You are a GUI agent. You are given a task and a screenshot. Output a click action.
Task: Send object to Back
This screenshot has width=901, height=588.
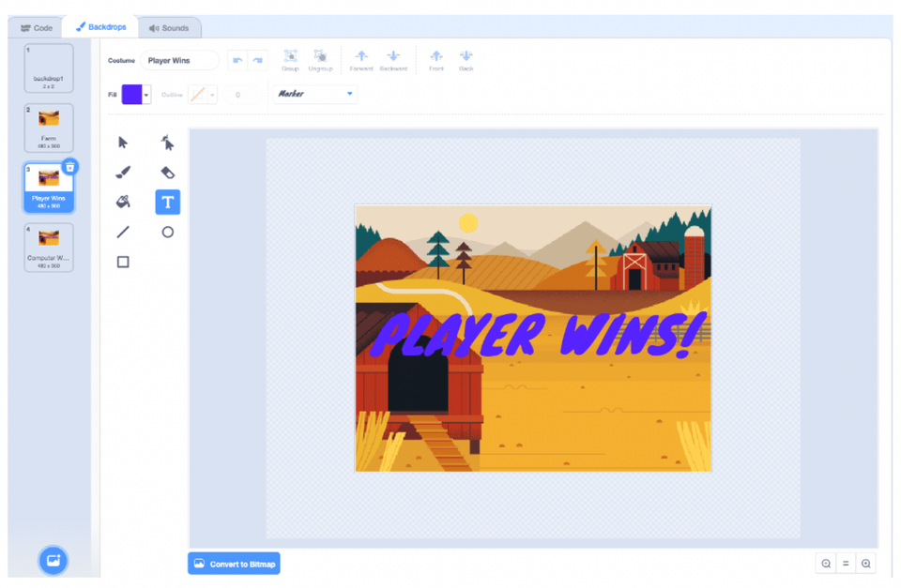pos(466,60)
